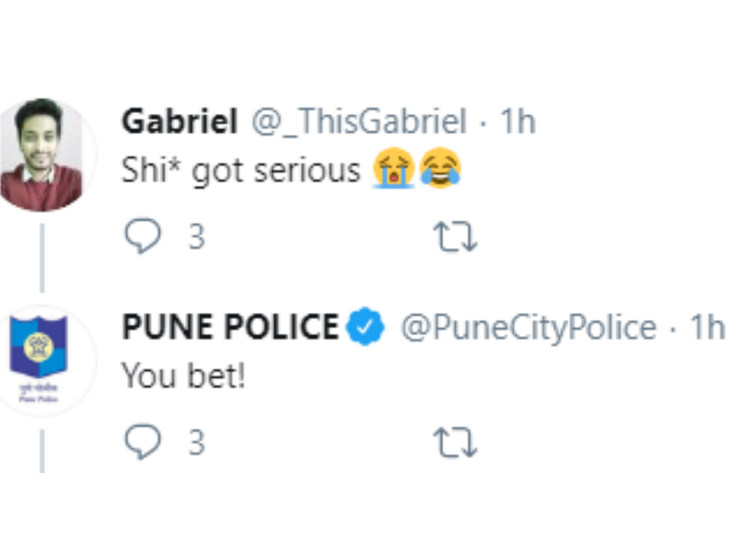Open the "Shi* got serious" tweet text
This screenshot has height=560, width=747.
[241, 170]
